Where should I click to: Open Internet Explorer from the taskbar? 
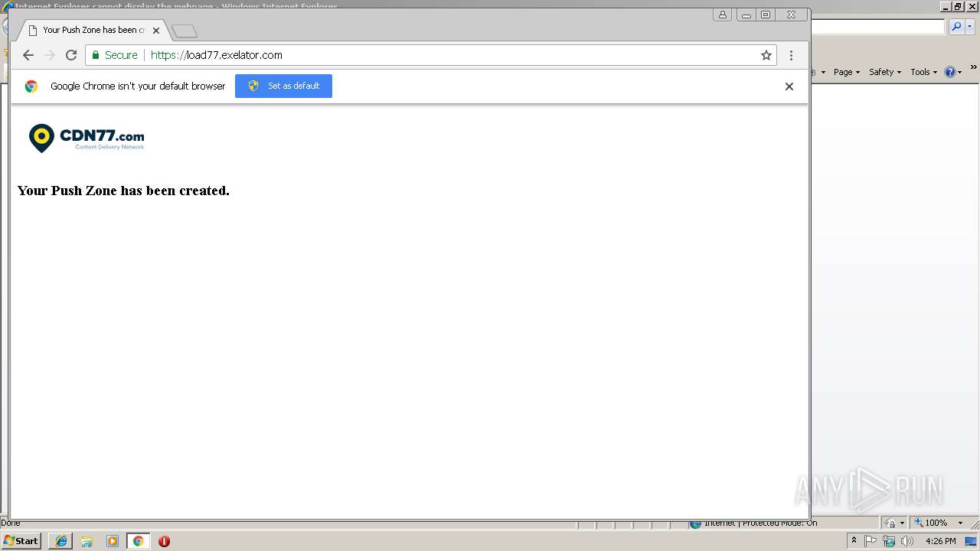tap(60, 541)
